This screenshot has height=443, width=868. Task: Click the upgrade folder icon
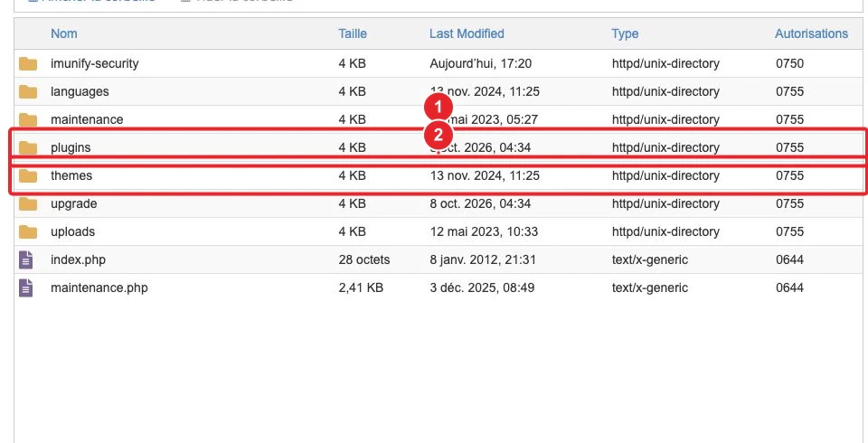coord(28,203)
